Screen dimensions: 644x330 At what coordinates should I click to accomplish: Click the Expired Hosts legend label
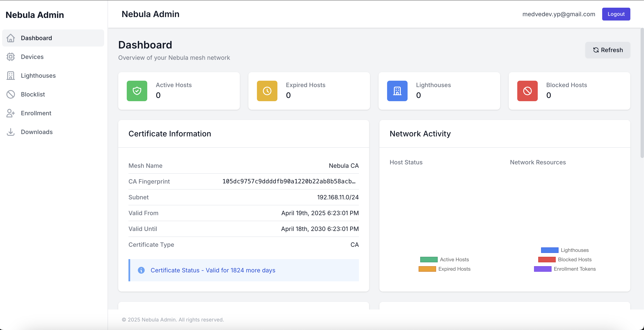tap(454, 269)
